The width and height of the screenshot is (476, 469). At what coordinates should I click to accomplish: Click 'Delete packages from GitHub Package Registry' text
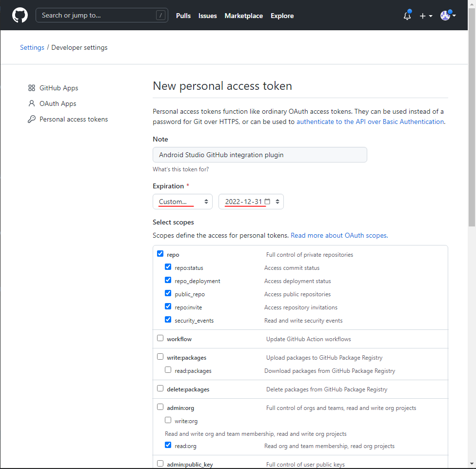327,390
